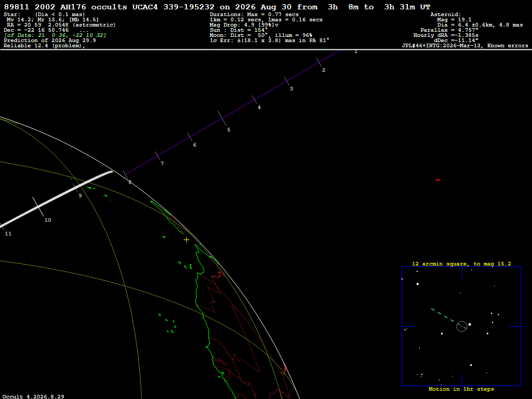Viewport: 532px width, 399px height.
Task: Click the Reliable 12.4 (problem) text
Action: pos(45,46)
